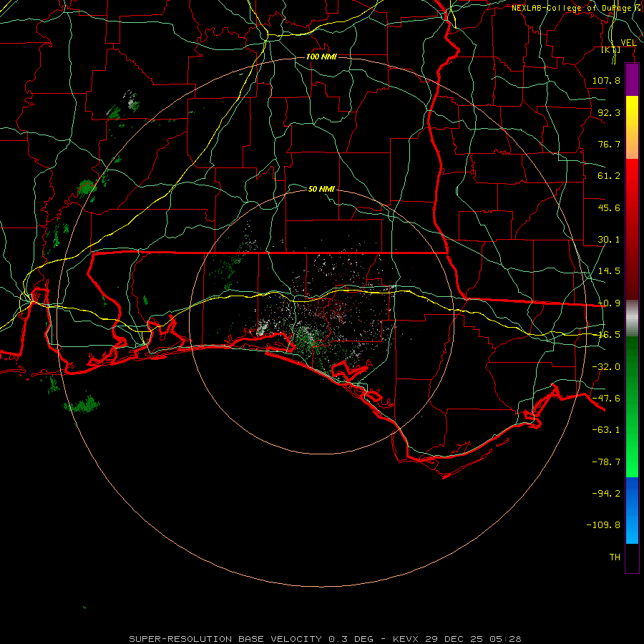Click the -78.7 velocity scale value
The width and height of the screenshot is (644, 644).
[x=606, y=462]
